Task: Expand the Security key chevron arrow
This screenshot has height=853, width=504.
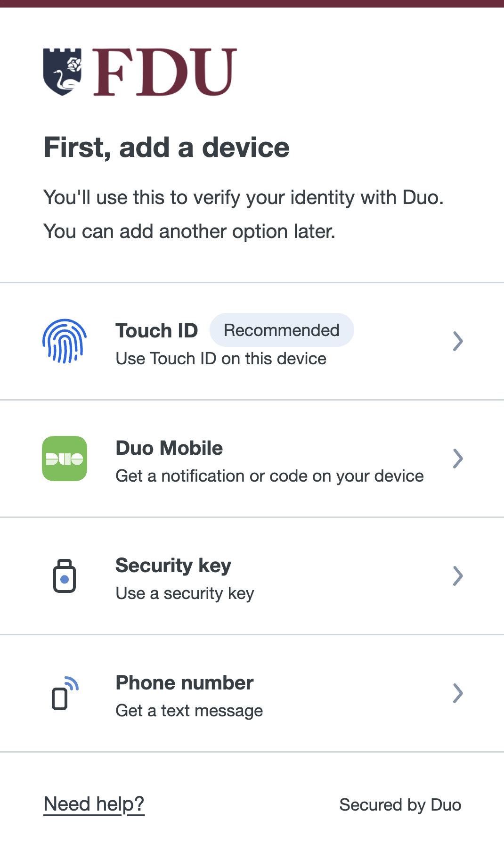Action: 457,575
